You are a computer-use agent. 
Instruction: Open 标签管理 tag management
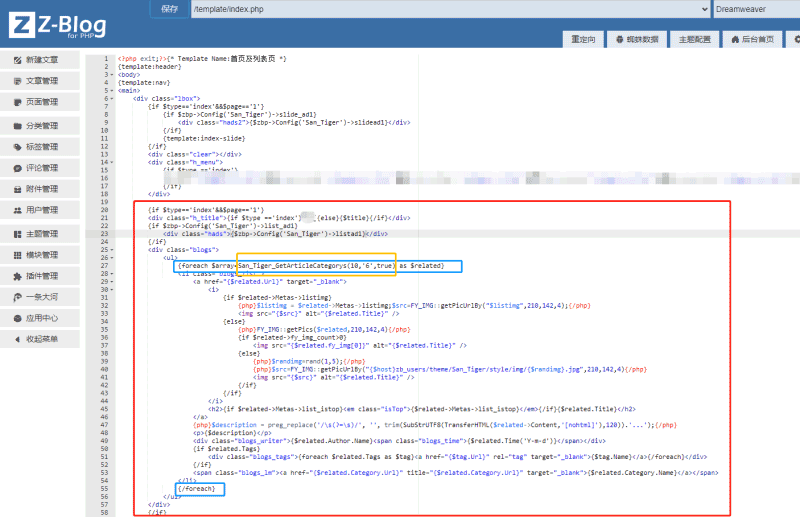tap(41, 147)
